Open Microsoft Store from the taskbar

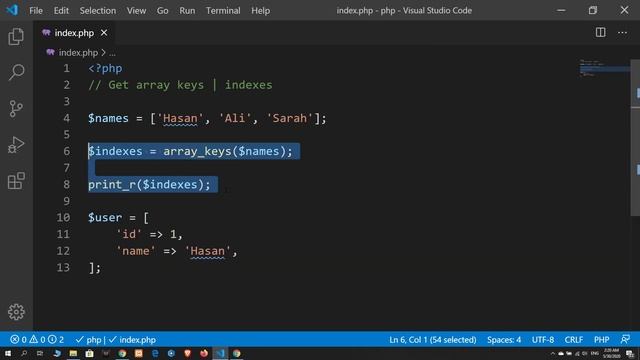tap(89, 353)
